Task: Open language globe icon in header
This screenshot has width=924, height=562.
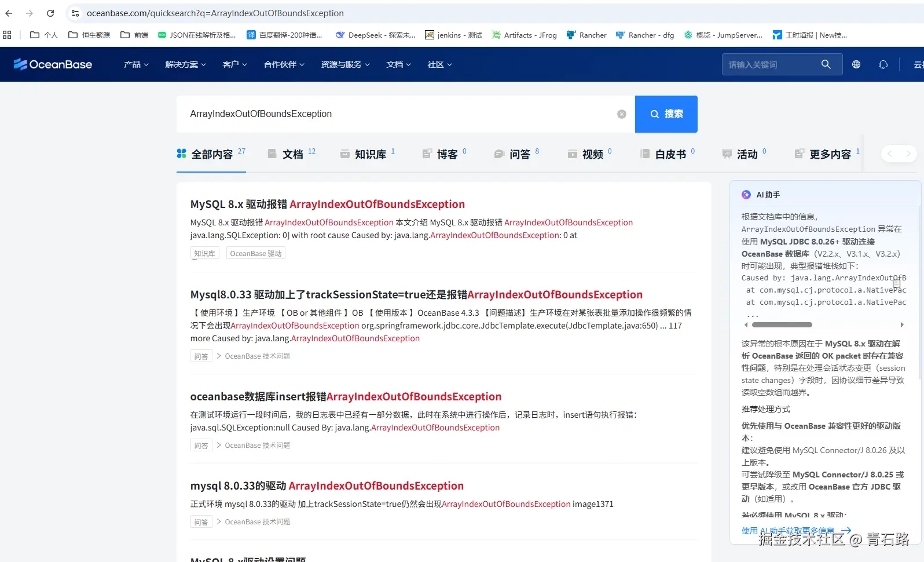Action: click(x=856, y=64)
